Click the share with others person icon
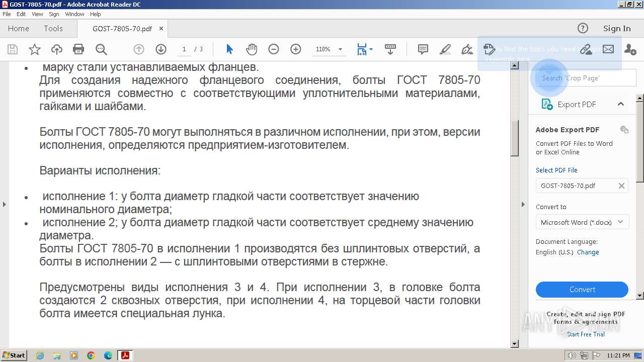644x362 pixels. 630,49
